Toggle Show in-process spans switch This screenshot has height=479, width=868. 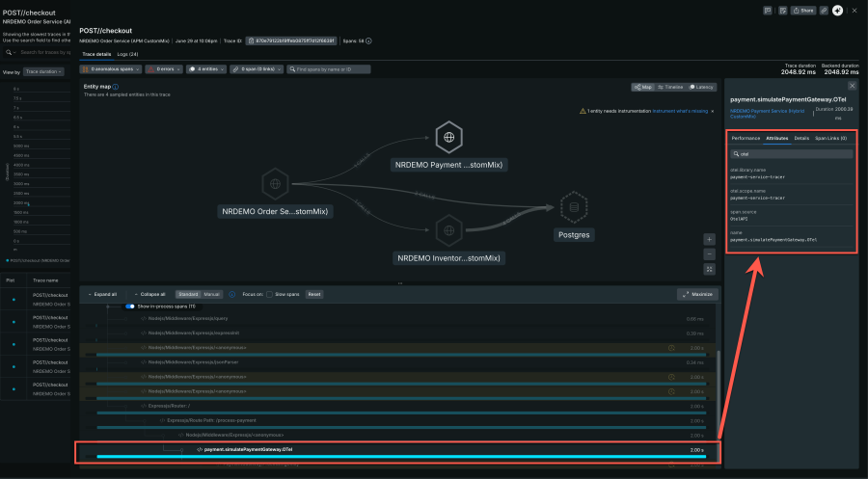[x=130, y=306]
